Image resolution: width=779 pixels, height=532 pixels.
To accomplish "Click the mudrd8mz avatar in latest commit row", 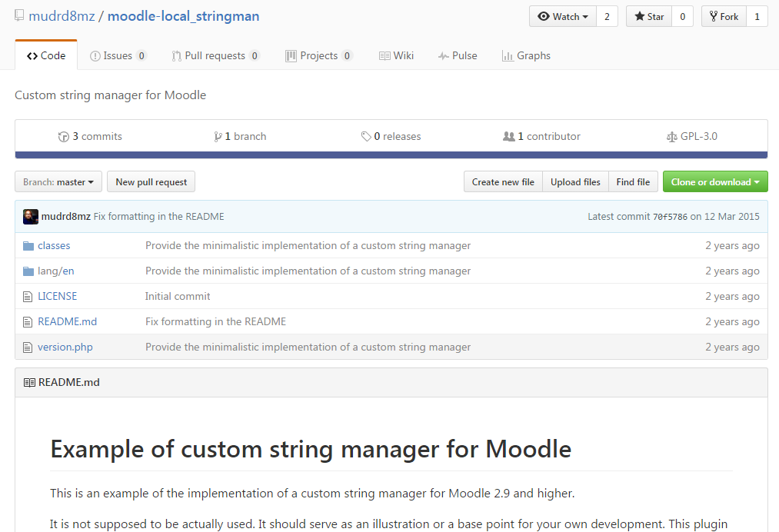I will (x=31, y=217).
